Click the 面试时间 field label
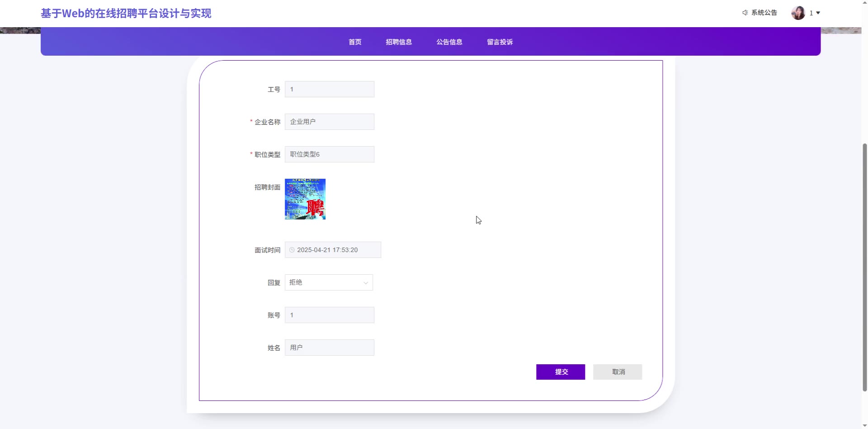868x429 pixels. (x=267, y=250)
